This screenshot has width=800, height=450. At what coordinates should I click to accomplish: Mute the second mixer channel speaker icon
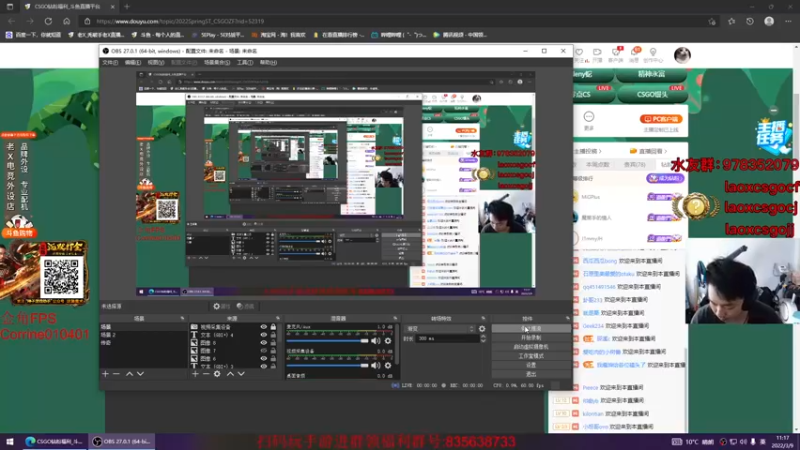[x=376, y=365]
